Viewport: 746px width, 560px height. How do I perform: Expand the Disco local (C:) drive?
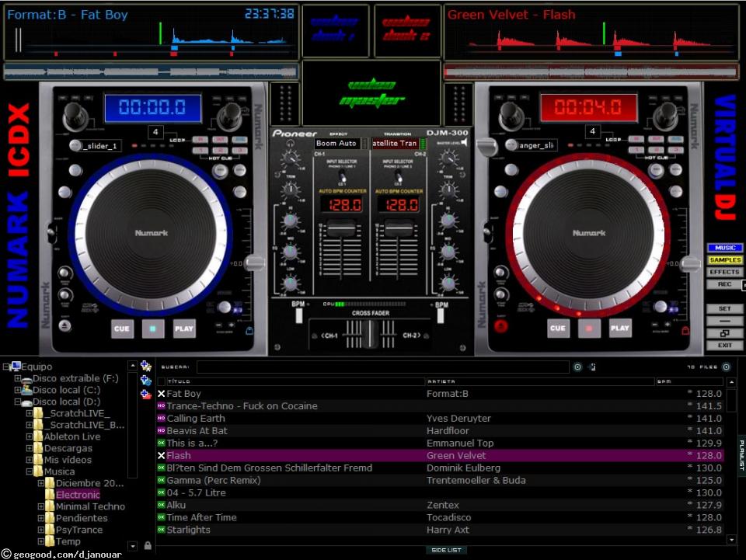(x=18, y=390)
